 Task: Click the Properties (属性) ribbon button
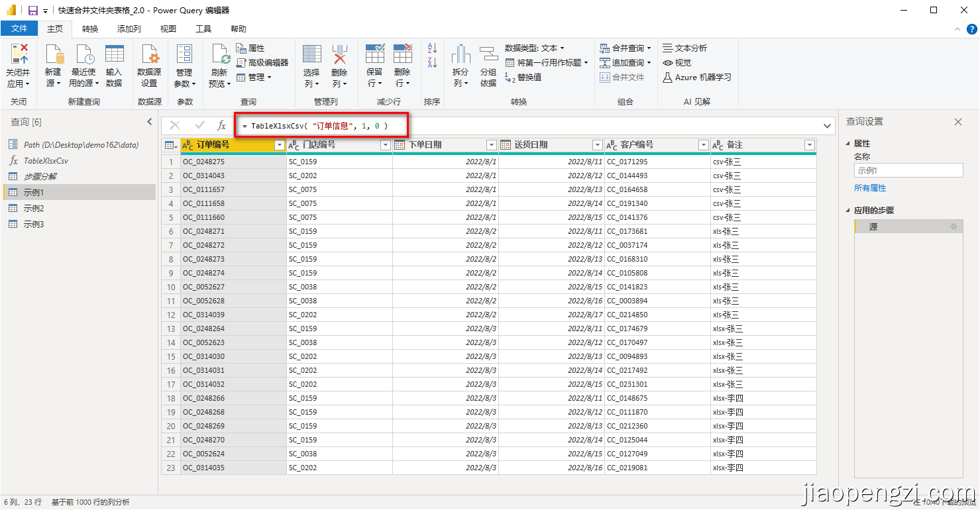pos(250,48)
